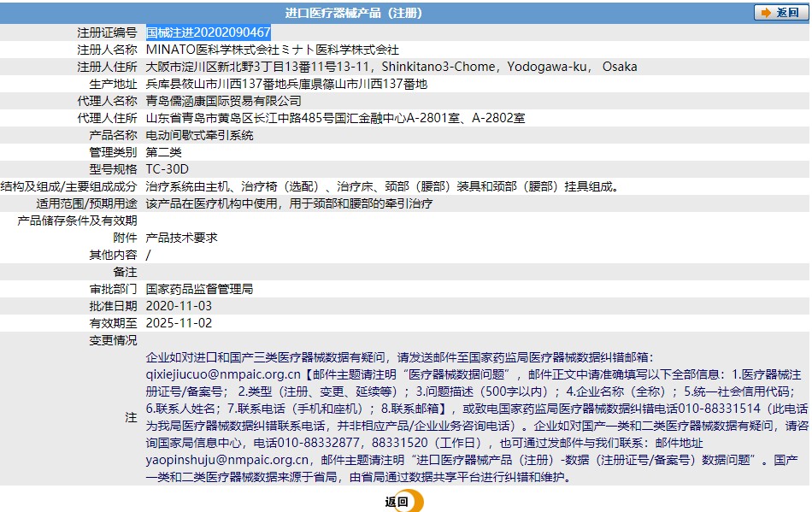Click the email yaopinshuju@nmpaic.org.cn
The image size is (812, 512).
(227, 460)
